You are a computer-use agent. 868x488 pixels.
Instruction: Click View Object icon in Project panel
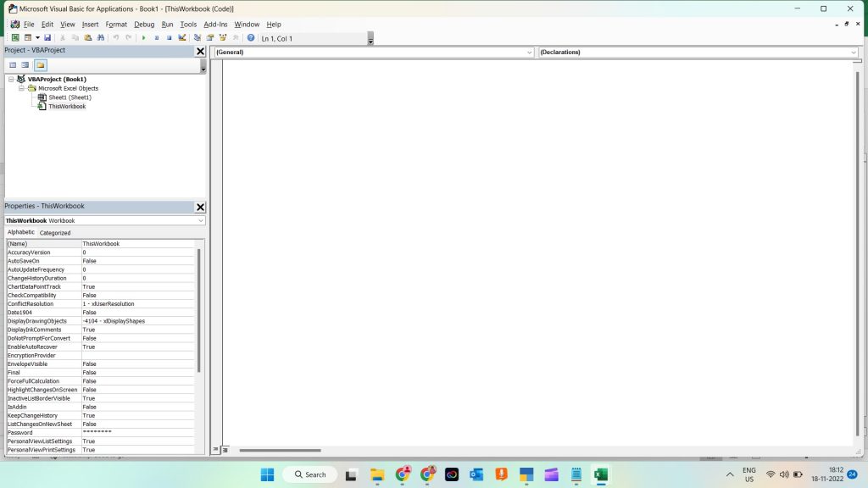(25, 64)
